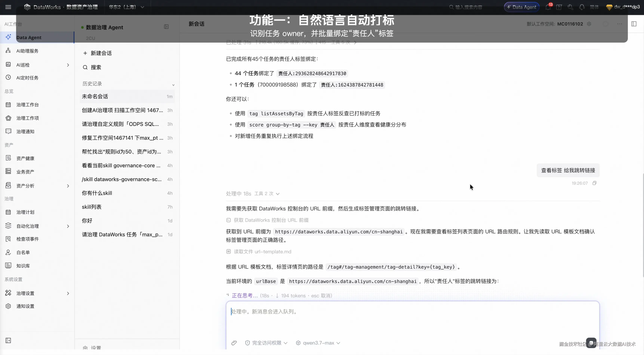644x355 pixels.
Task: Click the 通知设置 gear icon
Action: click(x=8, y=306)
